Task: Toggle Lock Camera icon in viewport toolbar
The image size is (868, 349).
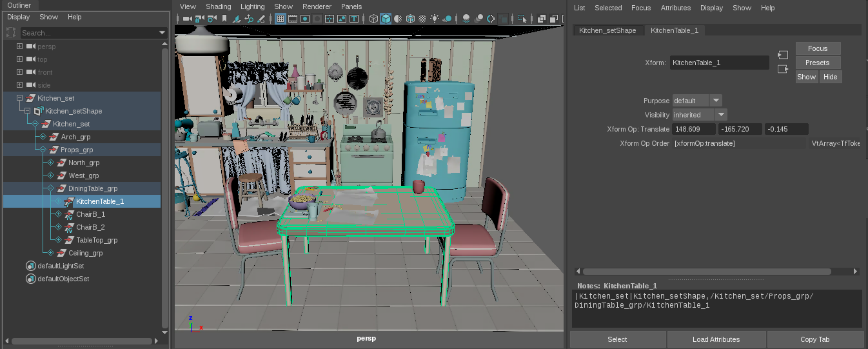Action: tap(200, 19)
